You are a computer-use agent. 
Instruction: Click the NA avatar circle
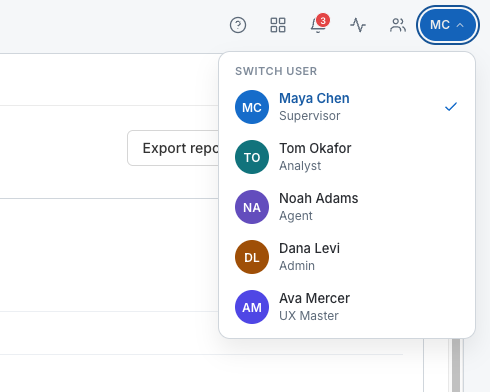tap(252, 207)
